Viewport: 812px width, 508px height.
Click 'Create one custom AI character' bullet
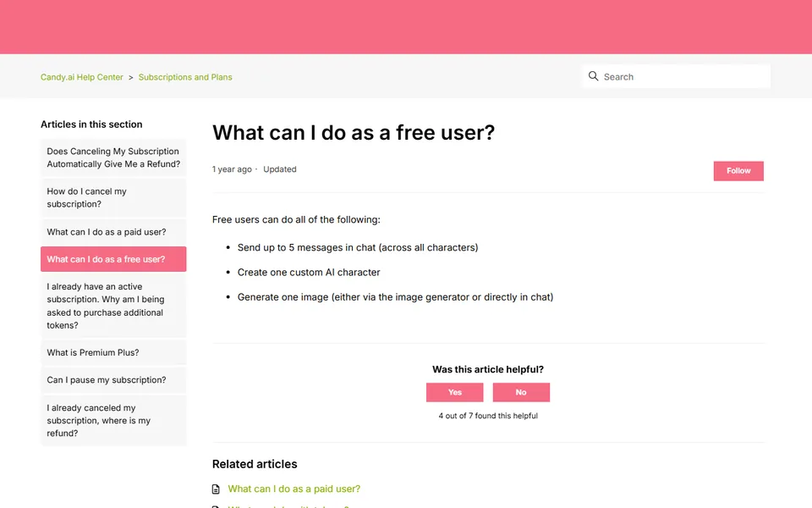[x=309, y=272]
